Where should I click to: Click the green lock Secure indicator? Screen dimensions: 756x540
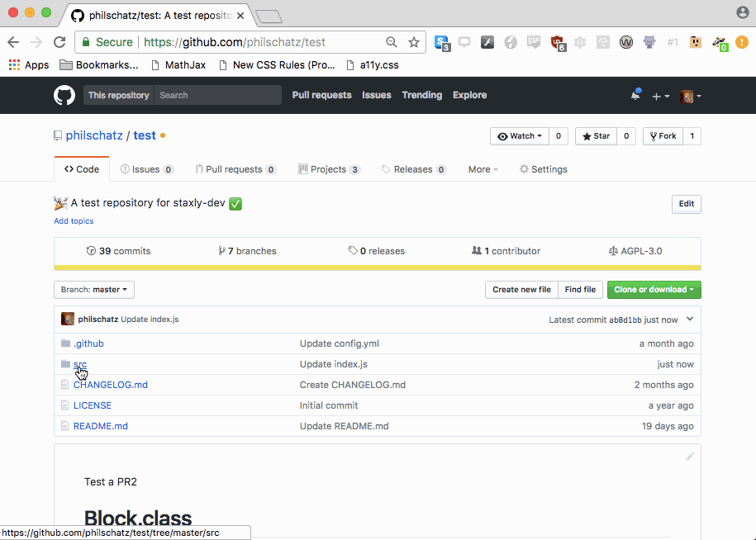pos(107,42)
